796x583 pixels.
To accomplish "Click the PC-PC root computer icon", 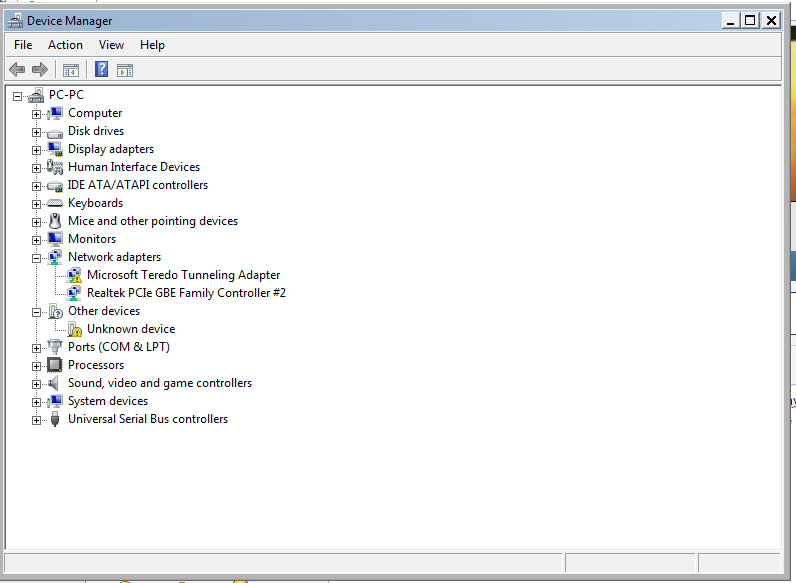I will pyautogui.click(x=36, y=95).
